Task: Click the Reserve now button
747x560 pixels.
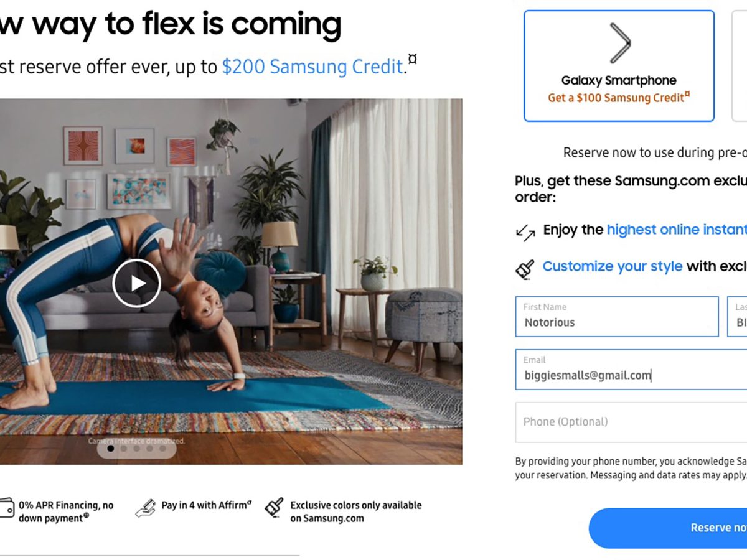Action: (x=668, y=528)
